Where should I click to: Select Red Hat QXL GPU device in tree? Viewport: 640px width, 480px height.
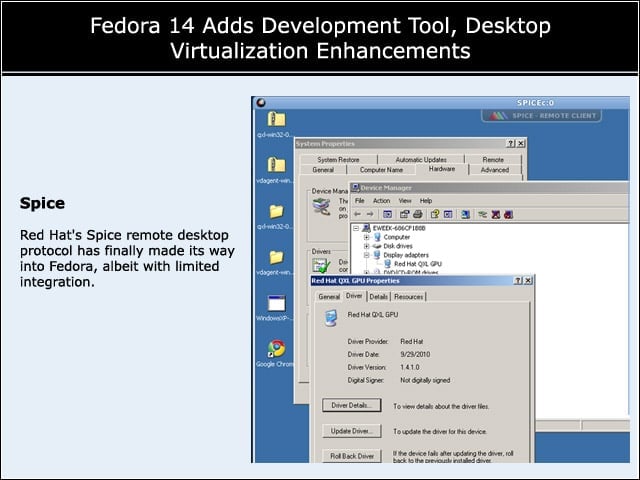point(418,264)
